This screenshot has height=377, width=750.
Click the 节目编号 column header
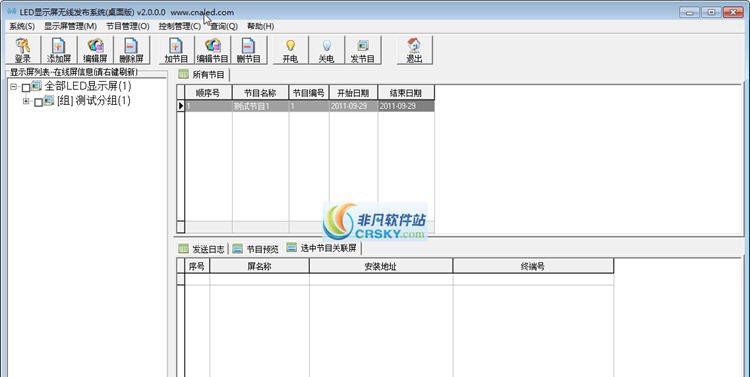(309, 93)
